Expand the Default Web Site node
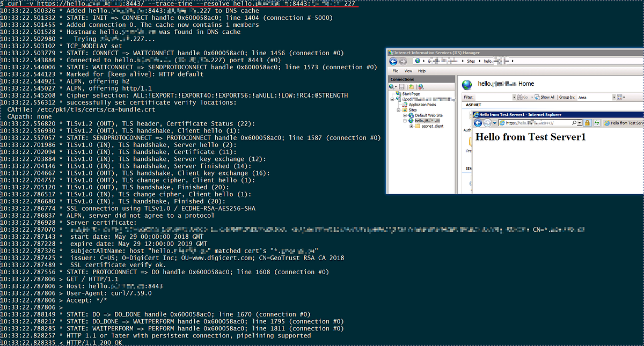Image resolution: width=644 pixels, height=346 pixels. [x=405, y=115]
